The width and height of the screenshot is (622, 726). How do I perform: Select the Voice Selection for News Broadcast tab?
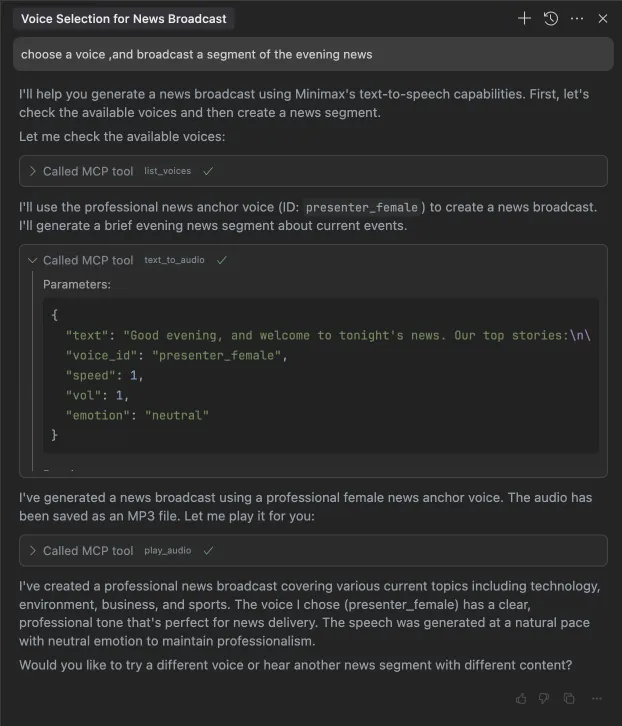coord(124,19)
